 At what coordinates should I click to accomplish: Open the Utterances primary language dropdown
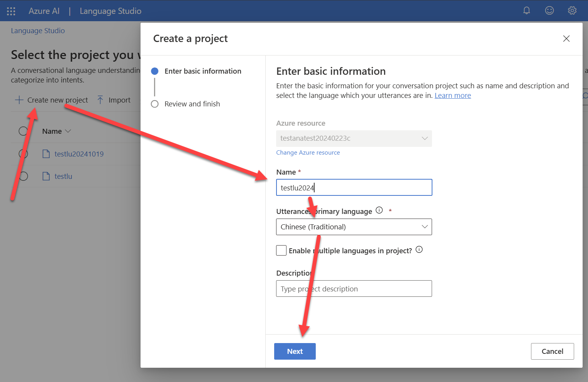click(x=354, y=227)
